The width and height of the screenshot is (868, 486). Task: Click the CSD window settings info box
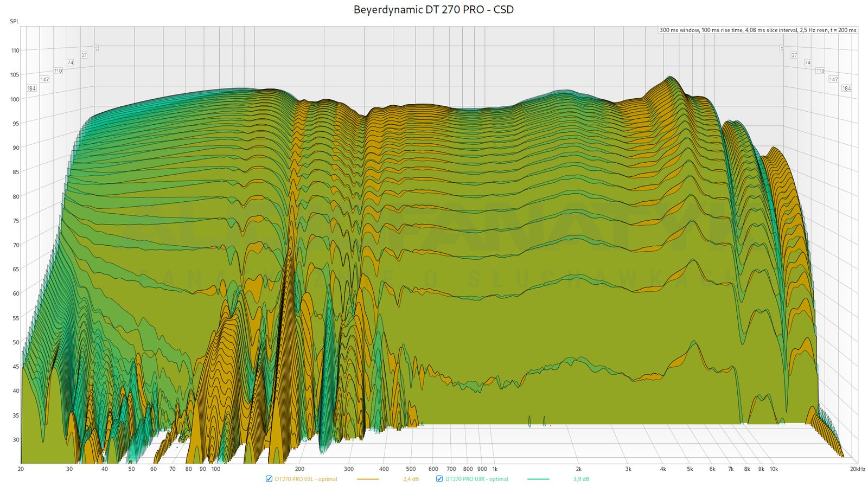pyautogui.click(x=757, y=30)
